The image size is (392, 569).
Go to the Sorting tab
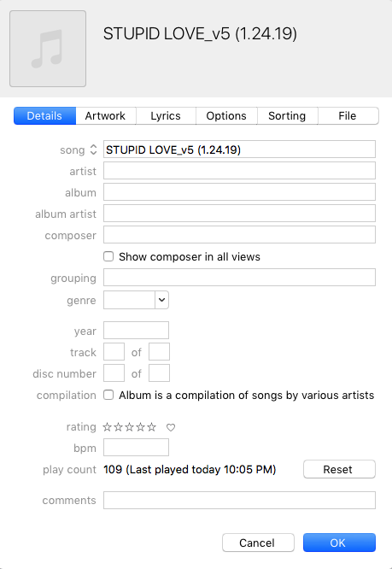click(x=287, y=115)
